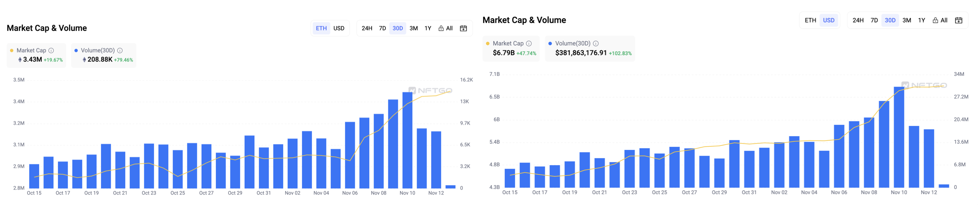Toggle Market Cap series with +19.67% change

pyautogui.click(x=31, y=50)
